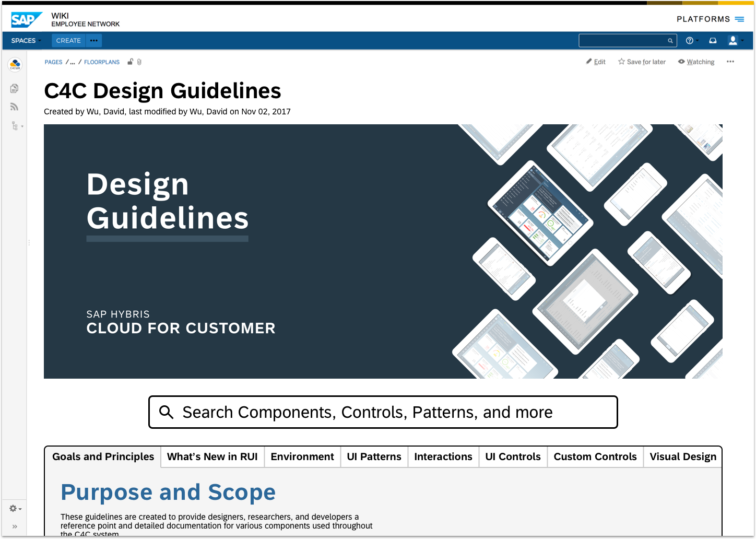Expand the breadcrumb ellipsis
756x539 pixels.
(x=73, y=62)
